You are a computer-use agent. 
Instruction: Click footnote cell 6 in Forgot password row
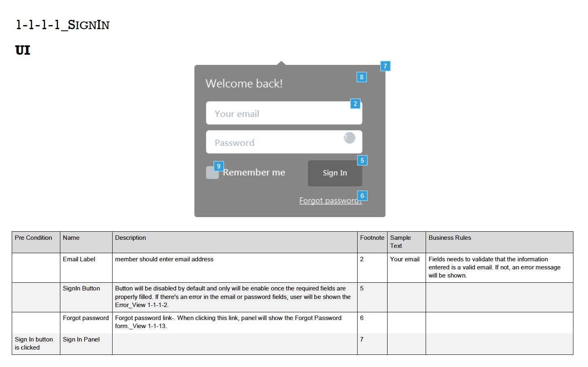(x=372, y=323)
